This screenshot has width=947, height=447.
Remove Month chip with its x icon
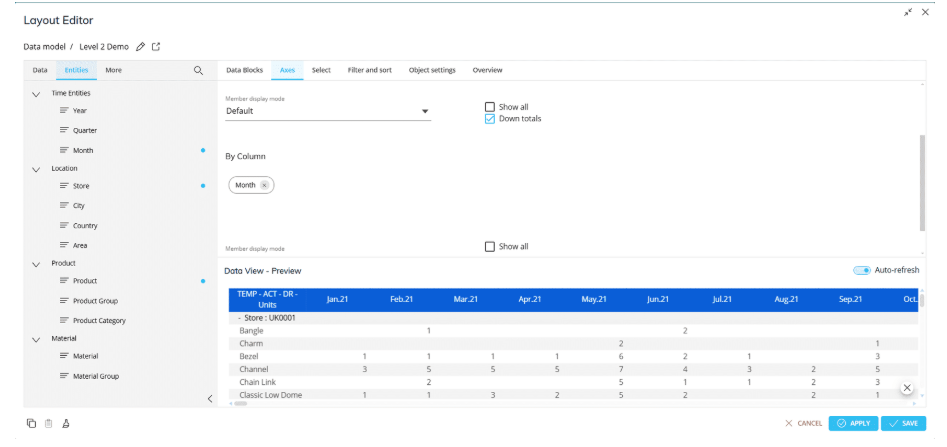point(264,185)
